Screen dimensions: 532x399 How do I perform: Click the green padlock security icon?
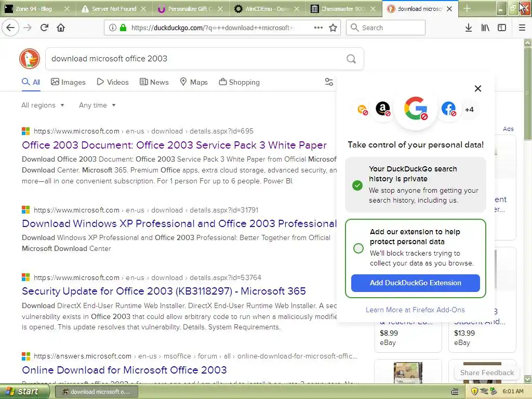123,28
